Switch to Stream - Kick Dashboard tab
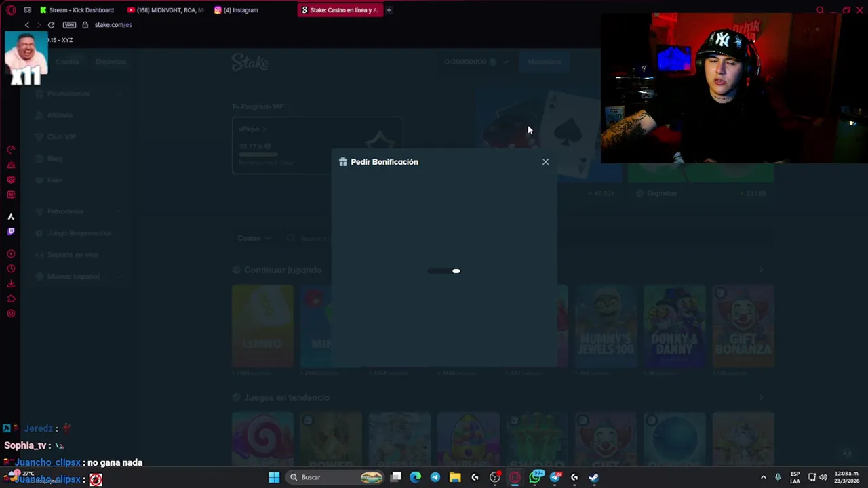Image resolution: width=868 pixels, height=488 pixels. [x=77, y=10]
